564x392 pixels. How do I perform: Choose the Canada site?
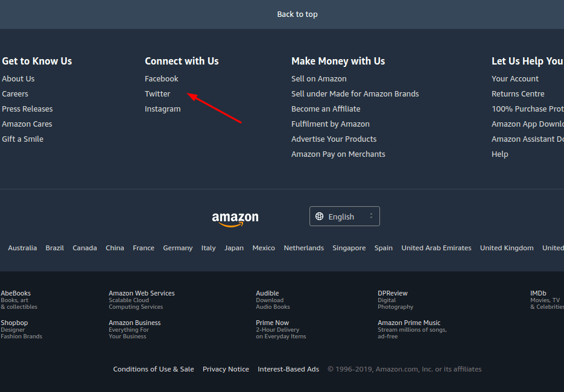click(x=85, y=248)
